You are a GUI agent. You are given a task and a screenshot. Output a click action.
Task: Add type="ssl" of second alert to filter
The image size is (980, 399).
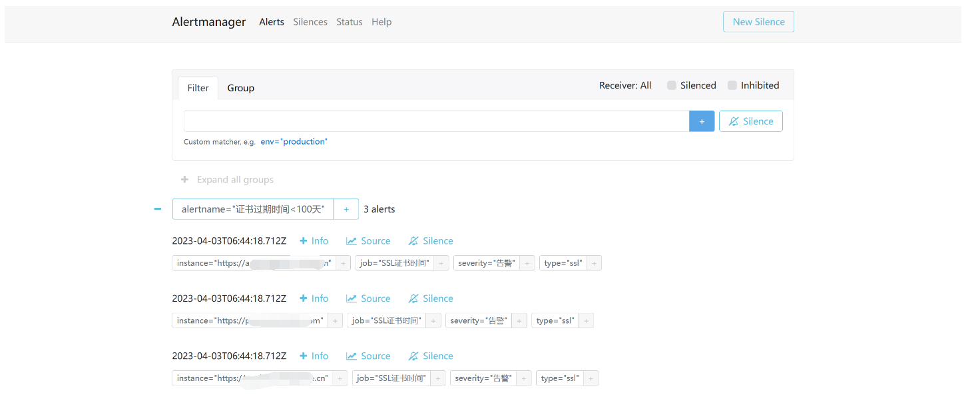coord(586,320)
